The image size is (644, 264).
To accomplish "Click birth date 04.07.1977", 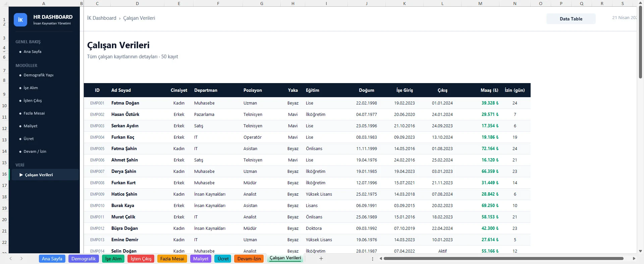I will (367, 114).
